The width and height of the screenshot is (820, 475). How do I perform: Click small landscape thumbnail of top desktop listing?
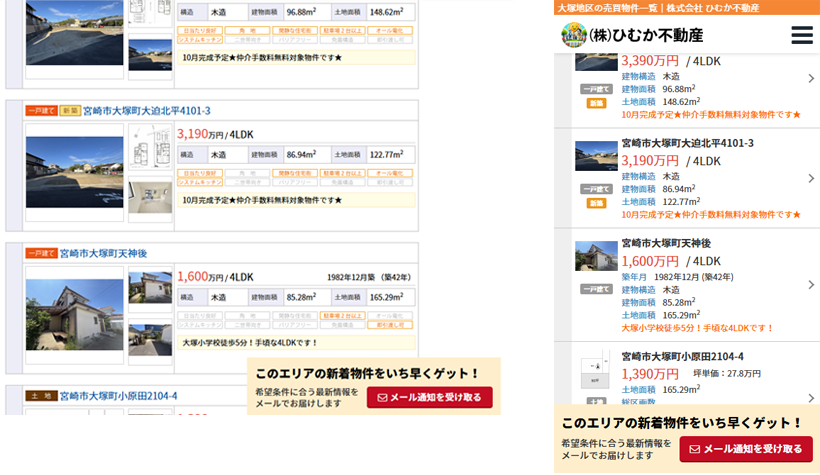(150, 54)
